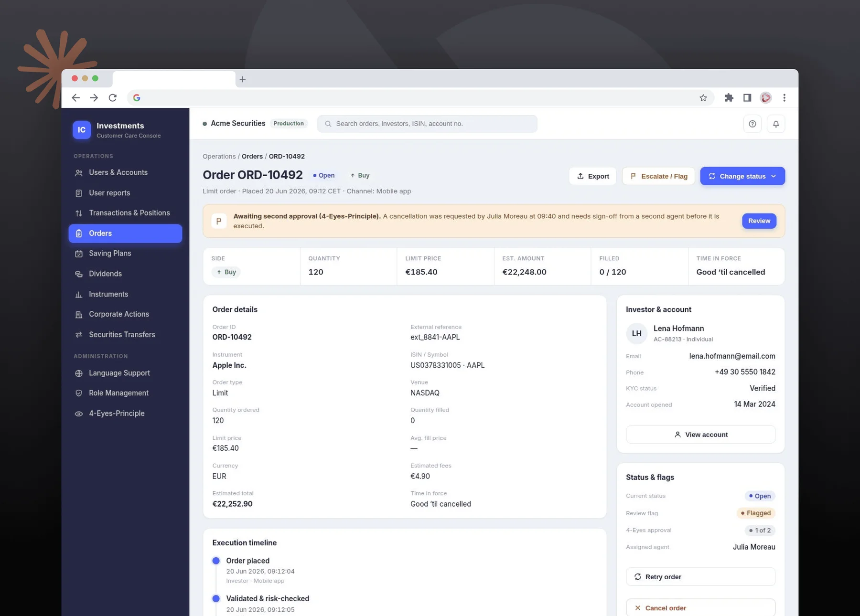Click Escalate / Flag button
Viewport: 860px width, 616px height.
coord(658,176)
